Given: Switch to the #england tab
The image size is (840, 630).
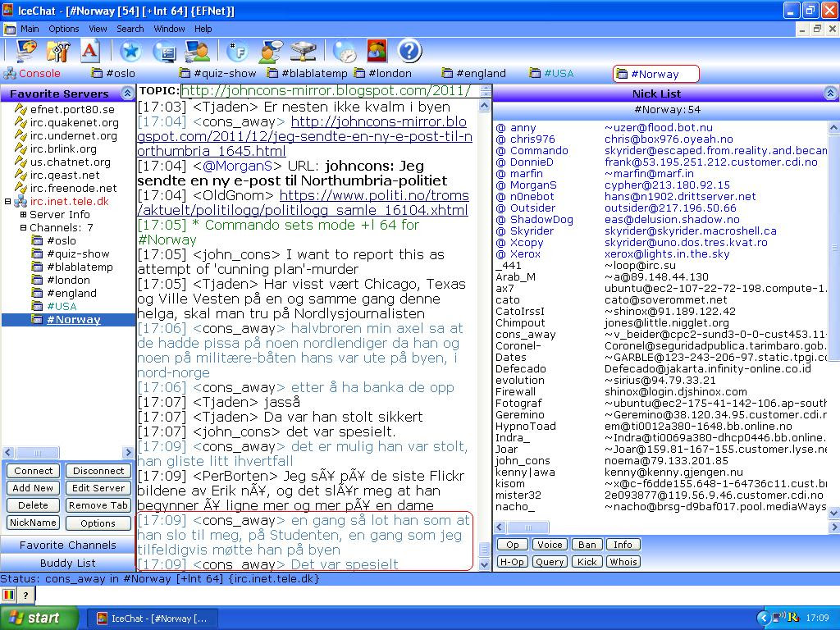Looking at the screenshot, I should [x=474, y=74].
